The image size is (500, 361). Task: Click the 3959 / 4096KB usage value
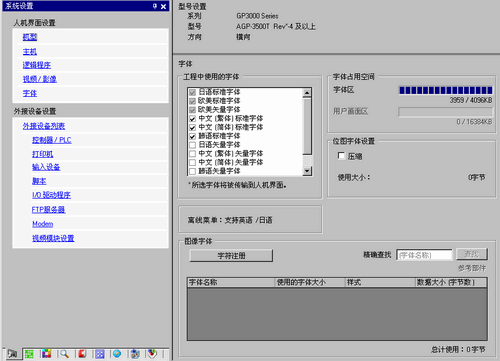471,100
